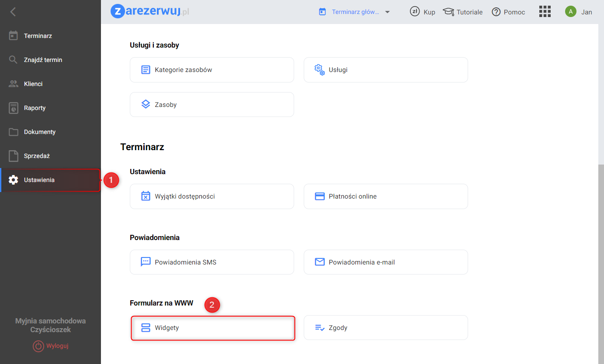Open Tutoriale graduation cap icon
This screenshot has width=604, height=364.
coord(448,12)
